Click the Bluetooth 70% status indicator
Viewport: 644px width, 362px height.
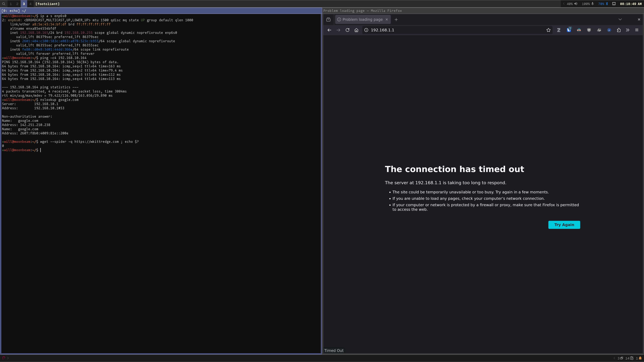pos(603,4)
